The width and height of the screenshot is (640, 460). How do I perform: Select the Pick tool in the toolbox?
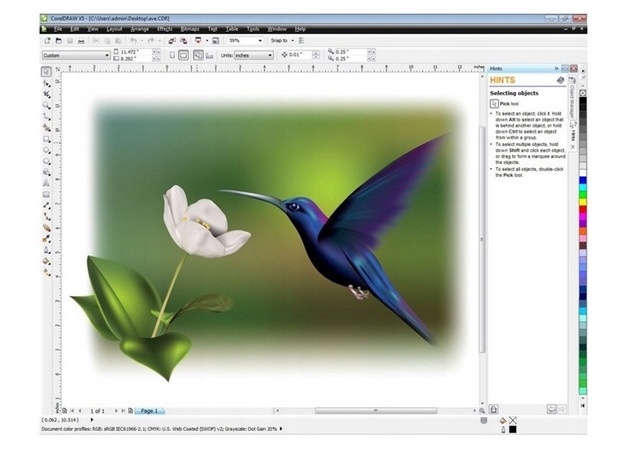(x=46, y=71)
